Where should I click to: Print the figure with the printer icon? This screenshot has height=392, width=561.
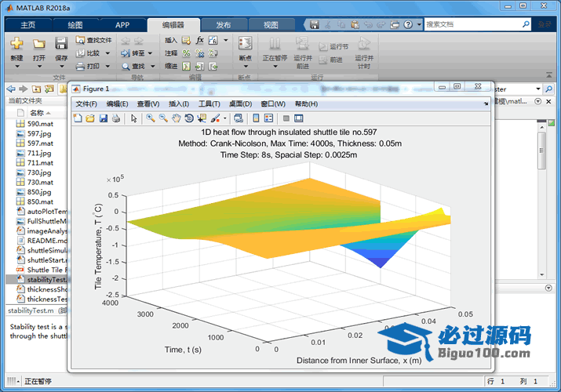click(116, 118)
